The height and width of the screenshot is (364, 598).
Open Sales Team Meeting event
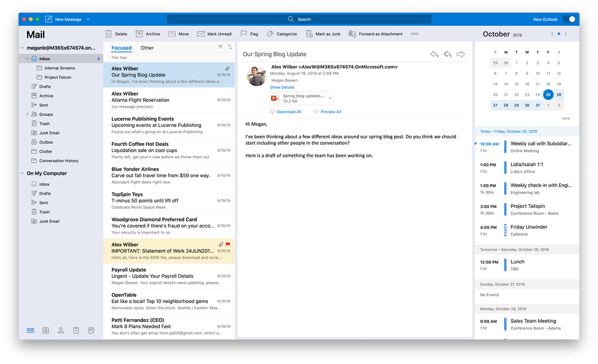click(x=527, y=324)
